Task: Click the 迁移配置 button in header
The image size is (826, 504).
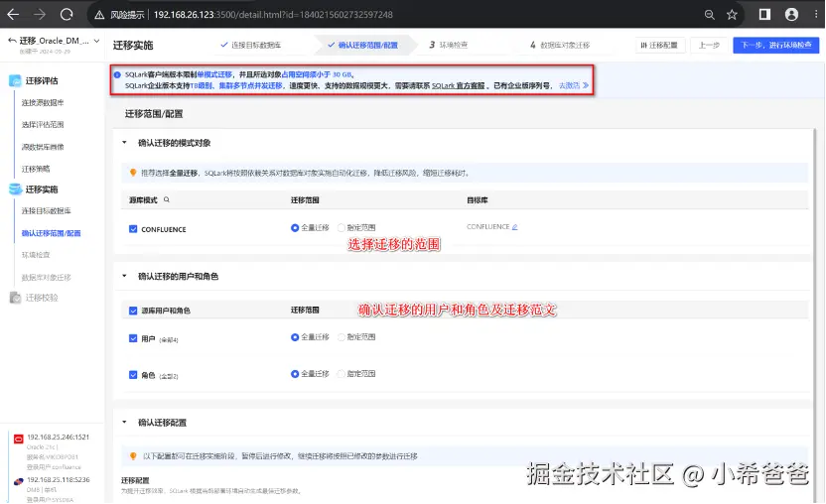Action: [659, 46]
